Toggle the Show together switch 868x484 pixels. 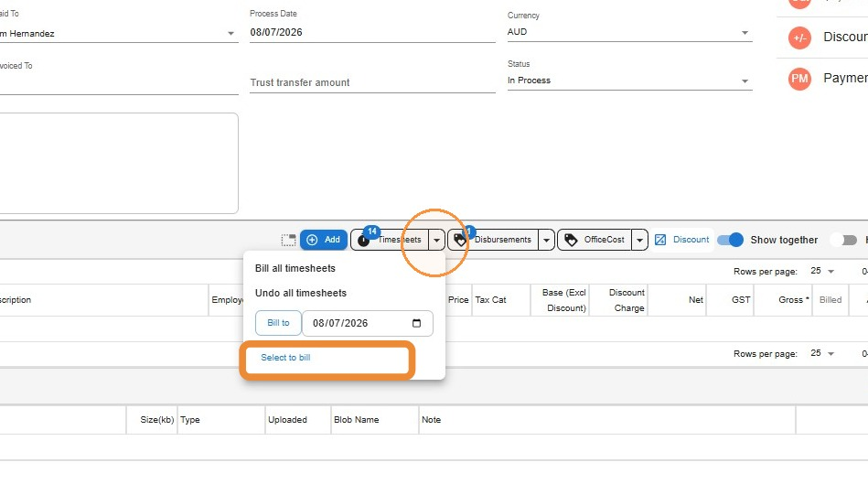tap(730, 240)
